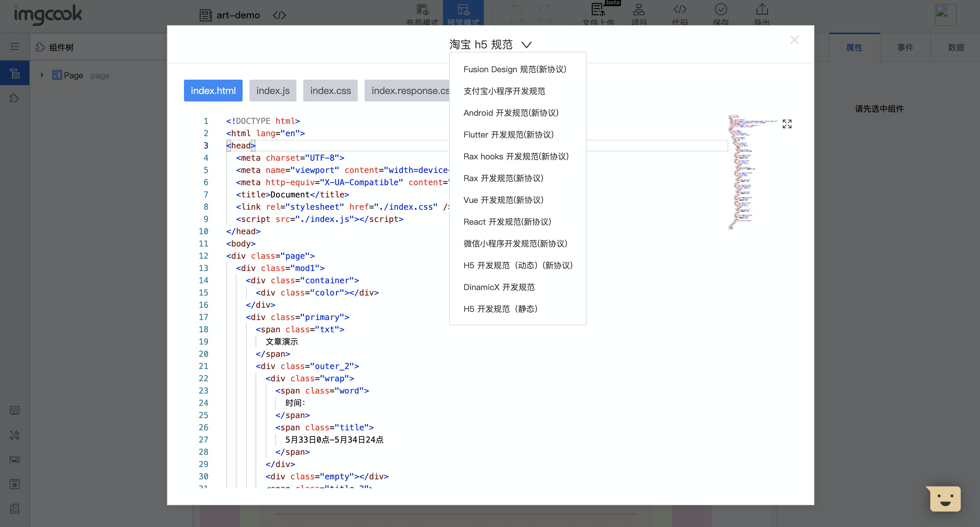
Task: Click the 组件树 panel title
Action: [x=61, y=48]
